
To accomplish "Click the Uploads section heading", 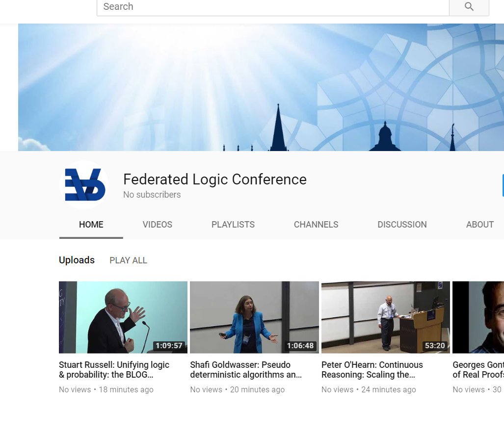I will click(77, 260).
